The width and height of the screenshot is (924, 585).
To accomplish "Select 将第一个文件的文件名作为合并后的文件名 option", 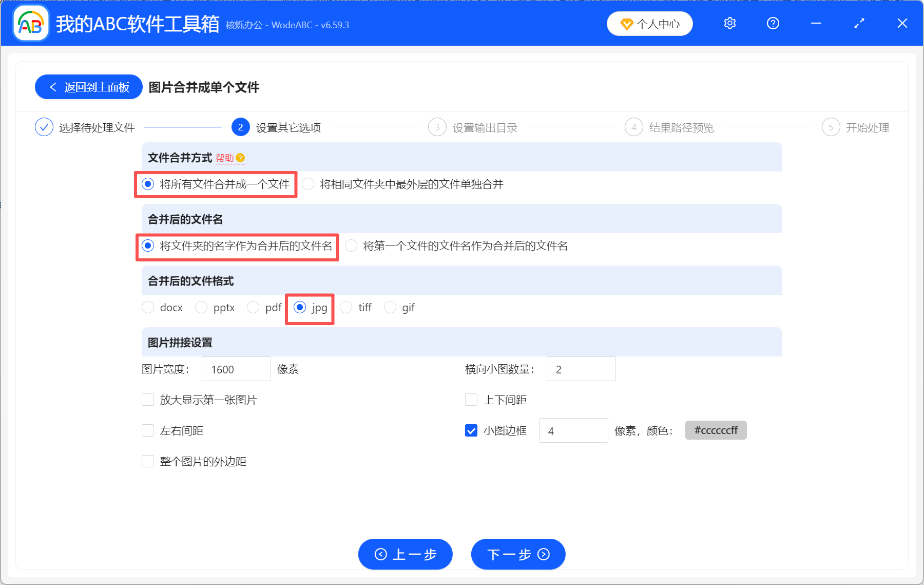I will pos(351,246).
